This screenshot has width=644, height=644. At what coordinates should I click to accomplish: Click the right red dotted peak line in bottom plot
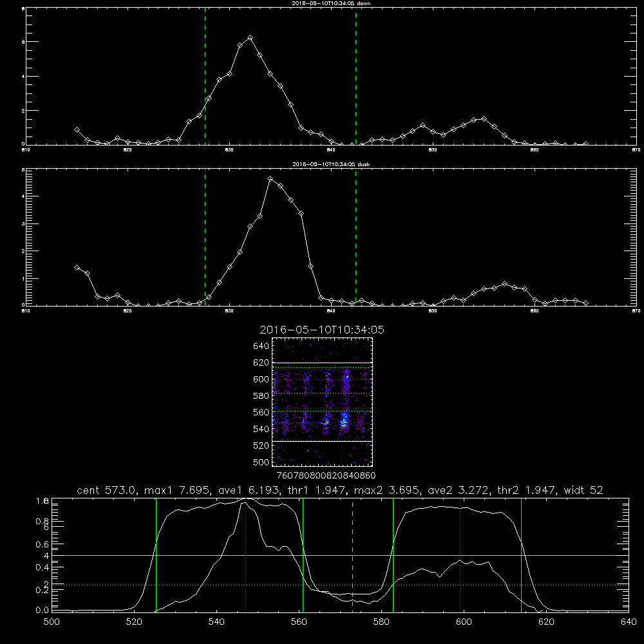pyautogui.click(x=460, y=555)
